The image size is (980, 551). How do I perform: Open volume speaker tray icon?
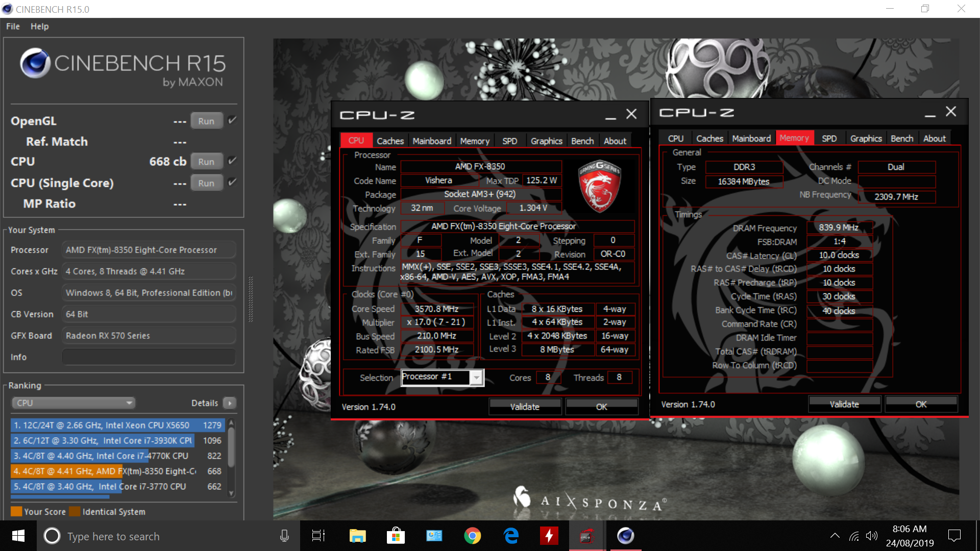coord(872,536)
